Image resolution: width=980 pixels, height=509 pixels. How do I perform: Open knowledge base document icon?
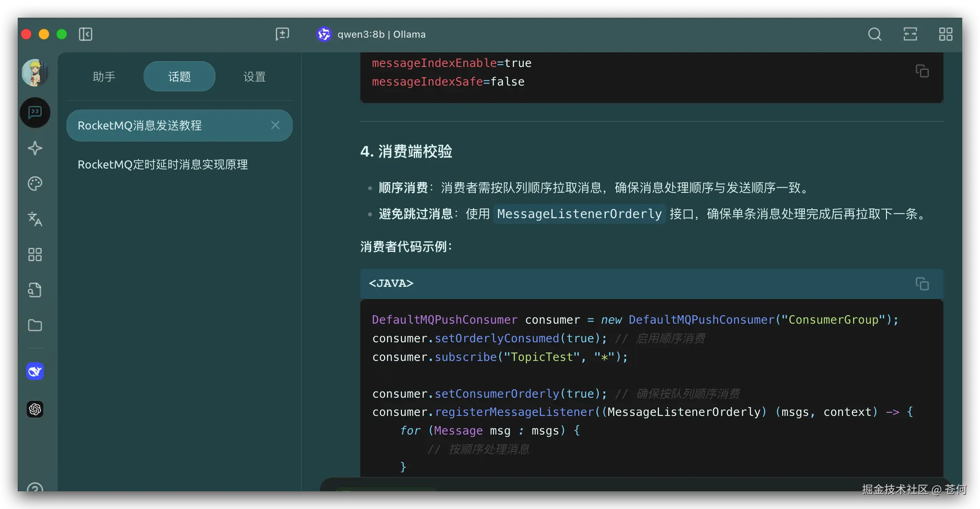pyautogui.click(x=35, y=290)
